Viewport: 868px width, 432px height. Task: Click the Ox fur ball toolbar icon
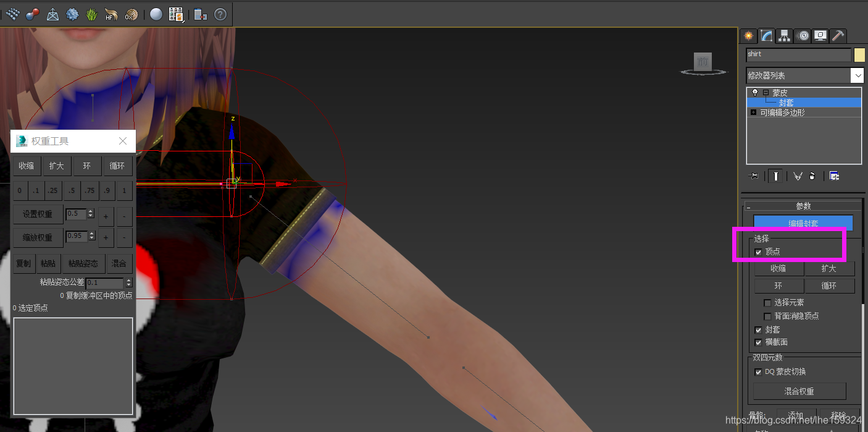coord(131,14)
